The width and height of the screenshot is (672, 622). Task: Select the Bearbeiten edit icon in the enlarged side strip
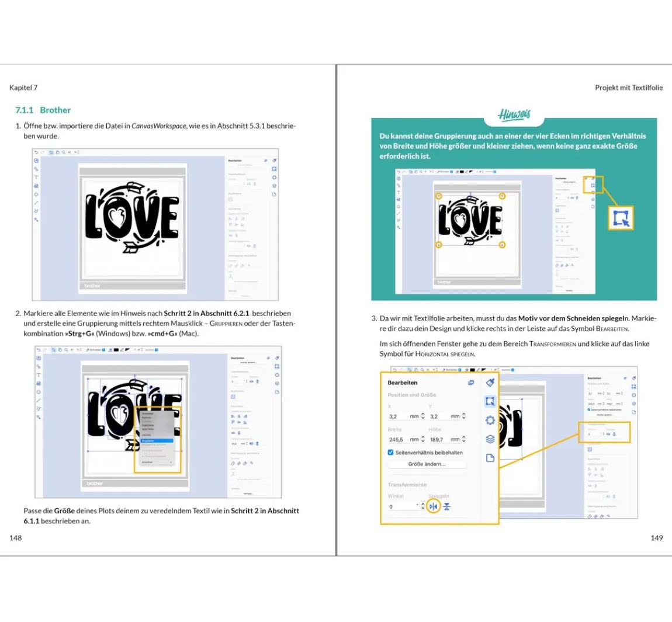tap(490, 401)
